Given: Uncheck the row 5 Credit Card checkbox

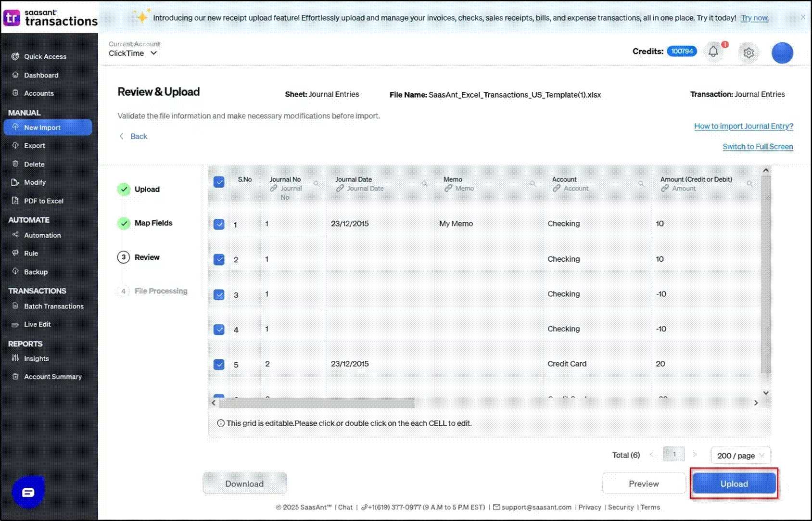Looking at the screenshot, I should click(x=219, y=364).
